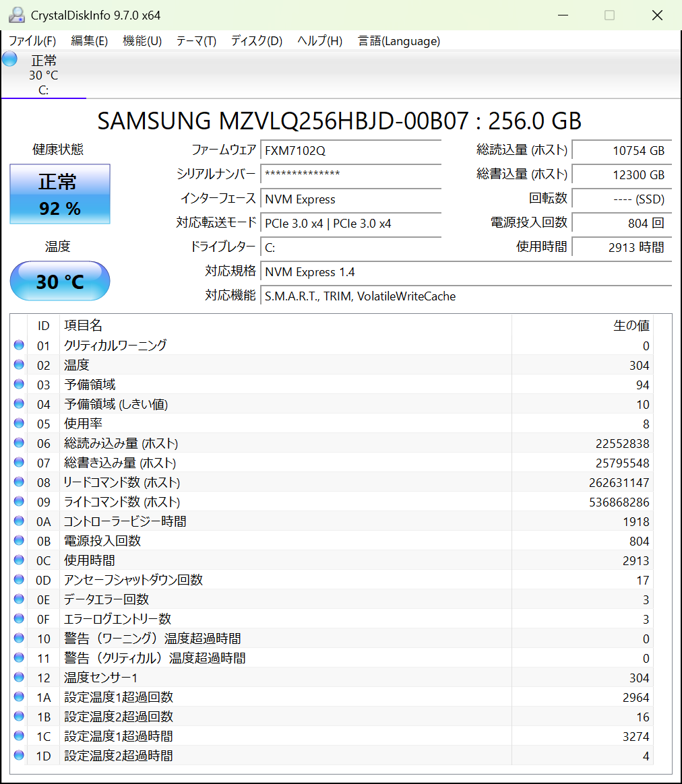The height and width of the screenshot is (784, 682).
Task: Click raw value 536868286
Action: pyautogui.click(x=619, y=502)
